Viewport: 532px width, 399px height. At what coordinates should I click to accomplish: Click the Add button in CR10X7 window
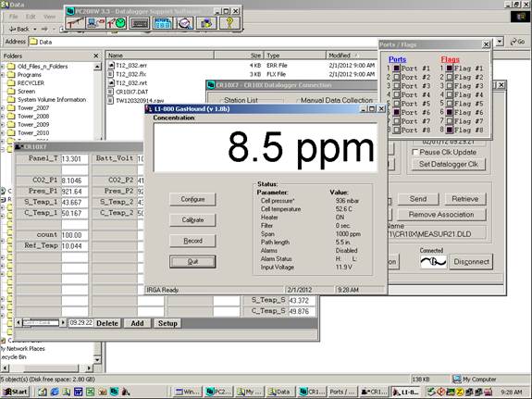(x=138, y=323)
